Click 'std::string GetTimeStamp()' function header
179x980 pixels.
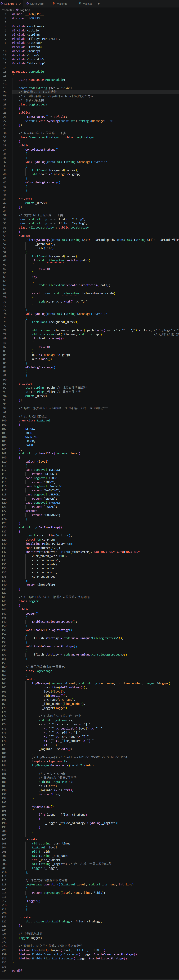coord(40,527)
